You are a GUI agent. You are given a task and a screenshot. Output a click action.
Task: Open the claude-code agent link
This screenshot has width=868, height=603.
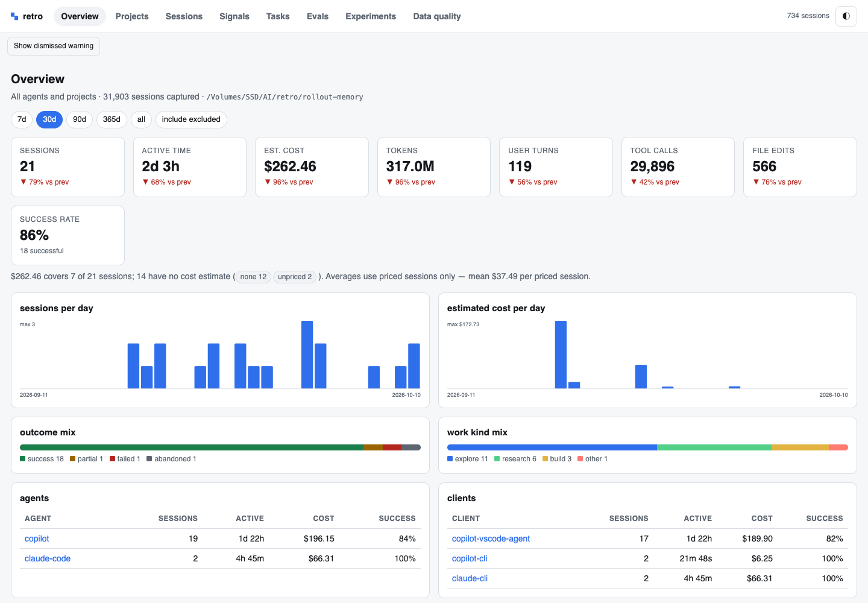(x=48, y=558)
